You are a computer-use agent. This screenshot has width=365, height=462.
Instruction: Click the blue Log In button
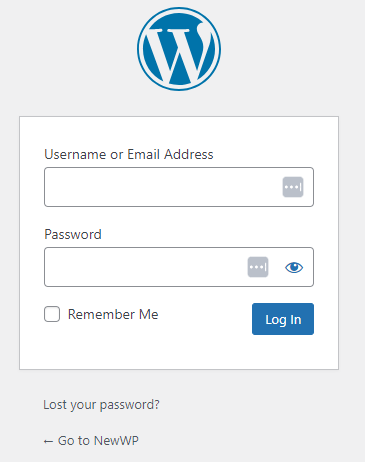(283, 319)
